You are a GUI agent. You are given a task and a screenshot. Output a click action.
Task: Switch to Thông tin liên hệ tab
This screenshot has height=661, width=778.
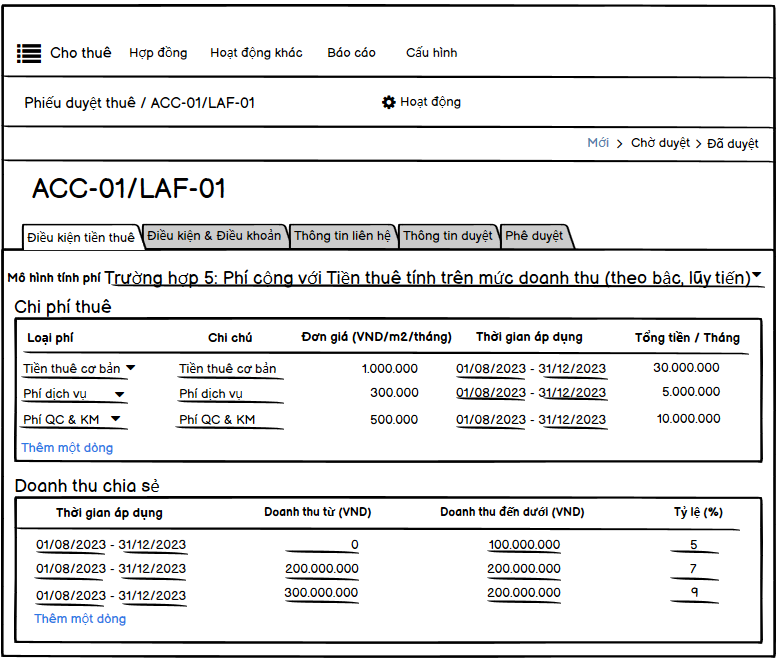(x=342, y=235)
